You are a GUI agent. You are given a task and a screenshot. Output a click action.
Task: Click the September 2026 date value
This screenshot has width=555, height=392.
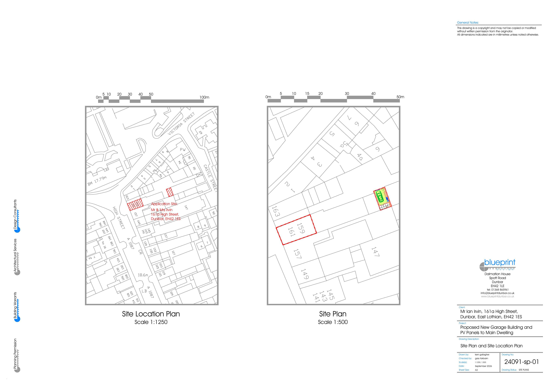[x=483, y=366]
